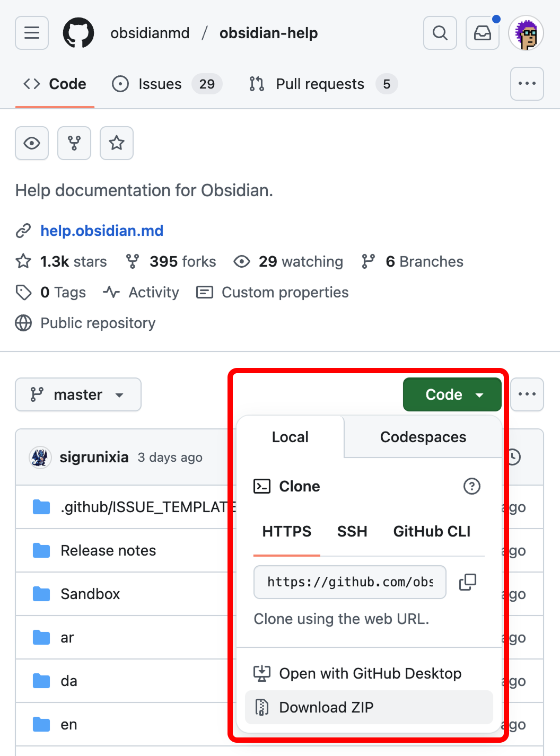Fork the repository using the fork icon
Image resolution: width=560 pixels, height=756 pixels.
(74, 143)
